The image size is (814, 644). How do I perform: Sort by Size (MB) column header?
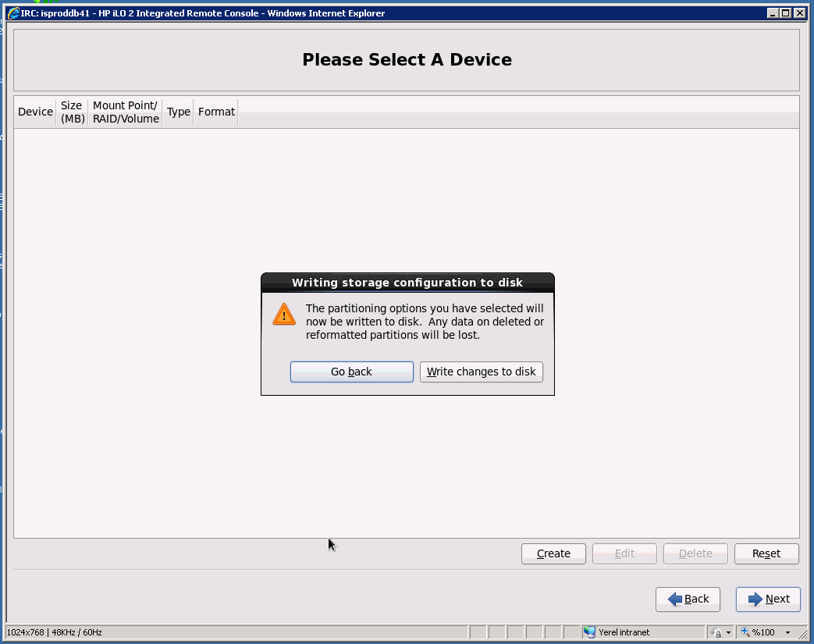(72, 112)
